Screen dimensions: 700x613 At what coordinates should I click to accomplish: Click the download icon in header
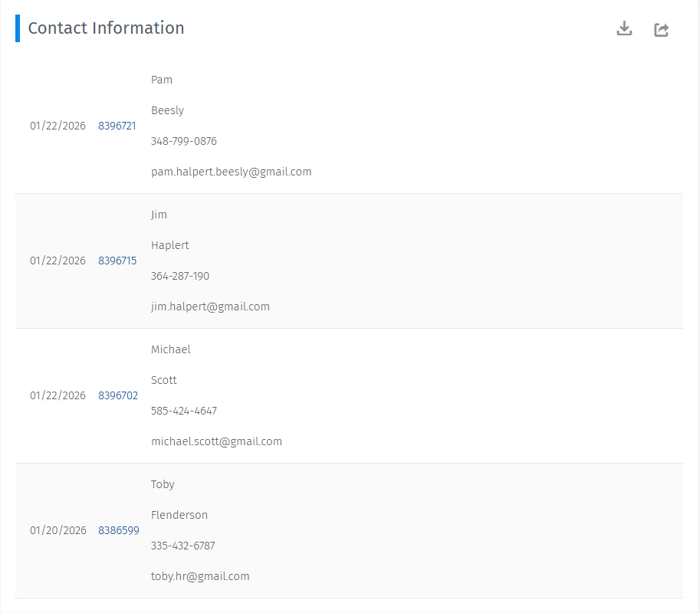click(624, 29)
